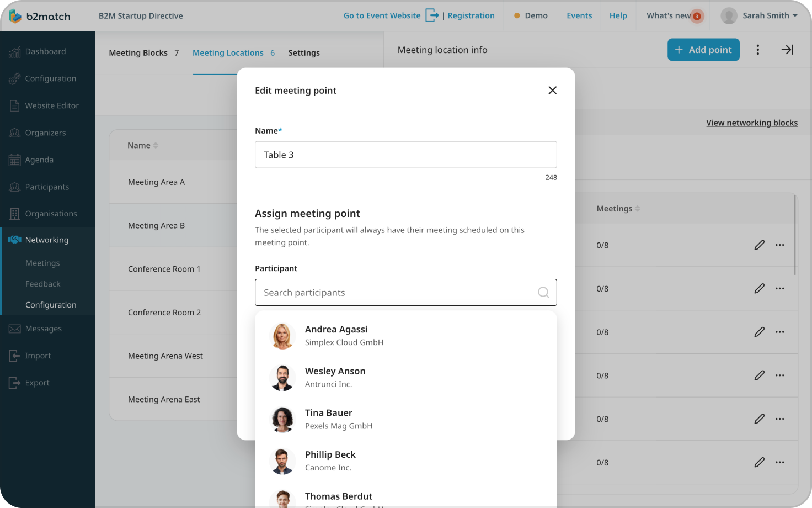Image resolution: width=812 pixels, height=508 pixels.
Task: Click the Organisations building icon
Action: tap(15, 214)
